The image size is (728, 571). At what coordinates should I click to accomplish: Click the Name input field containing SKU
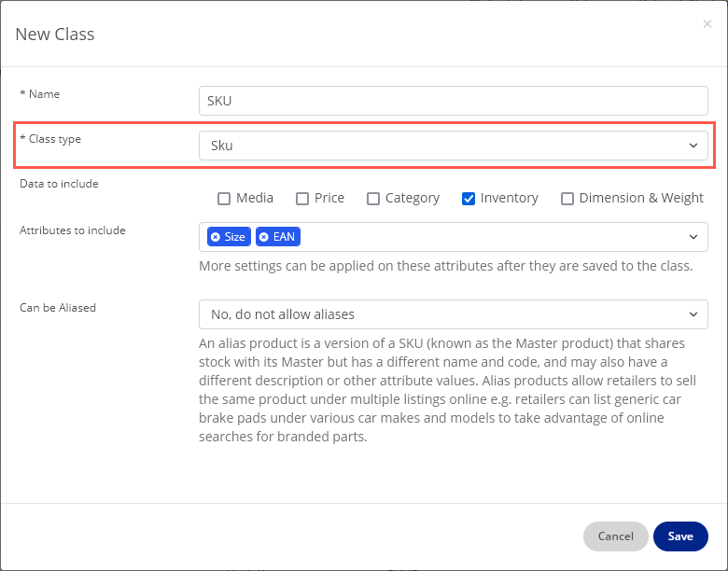453,101
